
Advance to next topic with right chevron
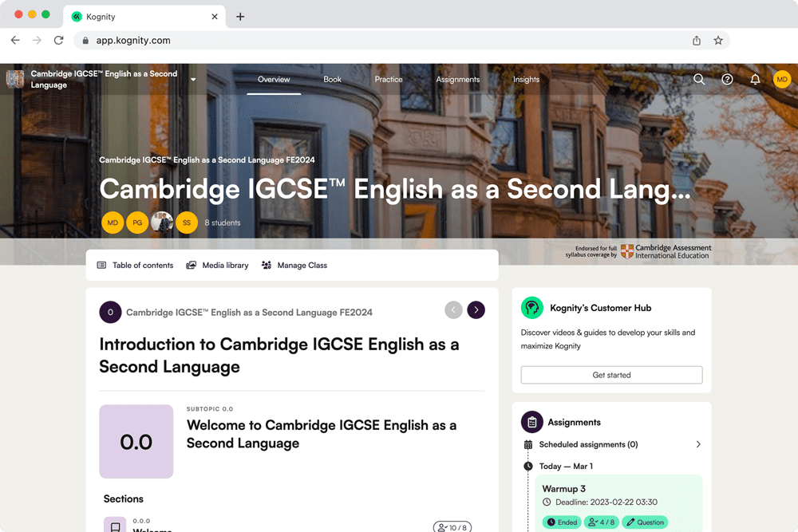(x=476, y=309)
